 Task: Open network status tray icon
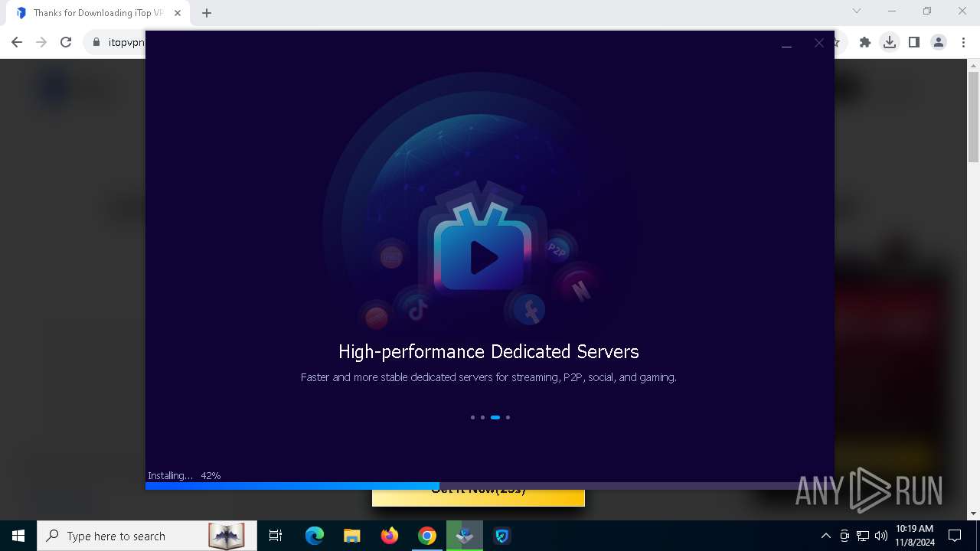point(863,536)
